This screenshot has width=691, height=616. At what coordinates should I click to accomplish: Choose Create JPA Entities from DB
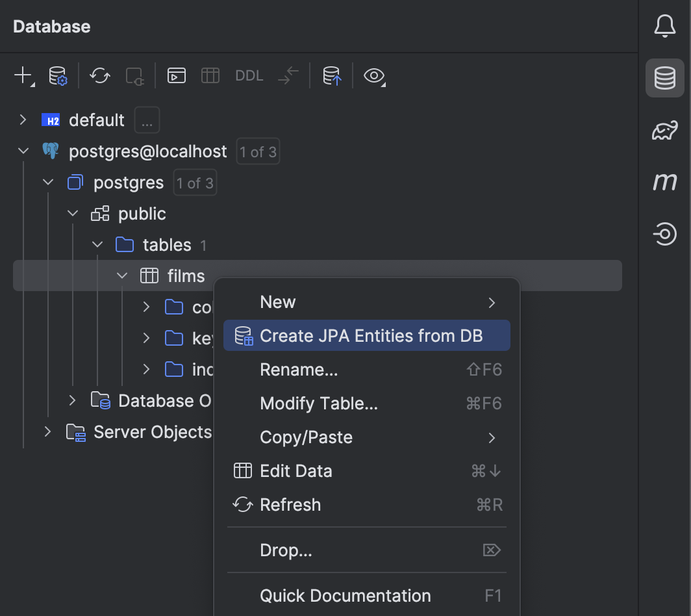point(366,335)
